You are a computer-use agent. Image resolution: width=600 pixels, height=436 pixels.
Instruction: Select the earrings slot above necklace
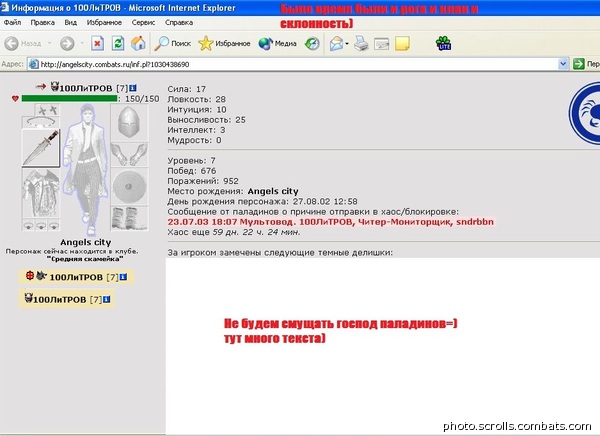(48, 110)
